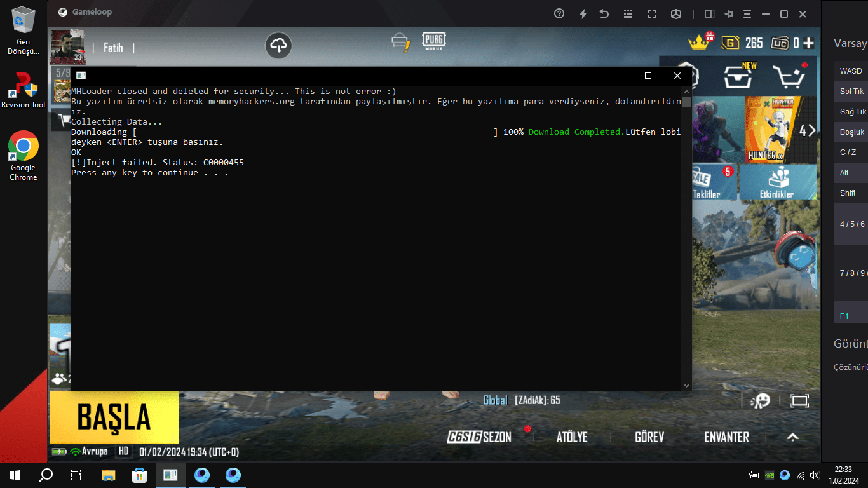Select the Sağ Tık key mapping row
868x488 pixels.
click(851, 112)
